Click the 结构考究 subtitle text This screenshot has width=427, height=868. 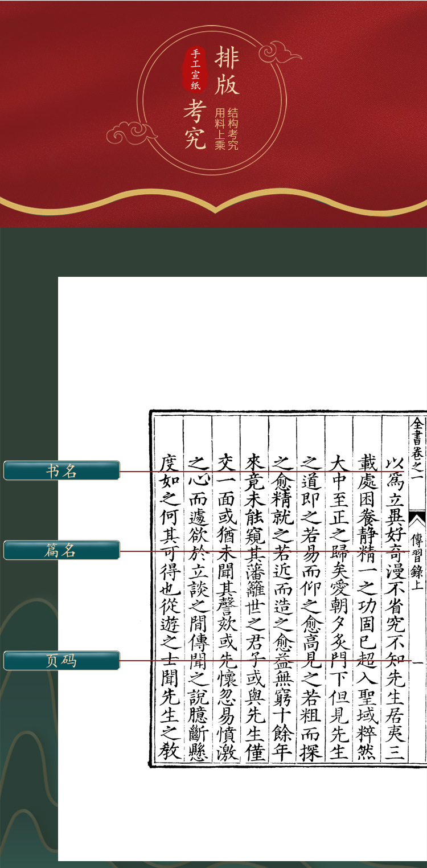coord(232,128)
